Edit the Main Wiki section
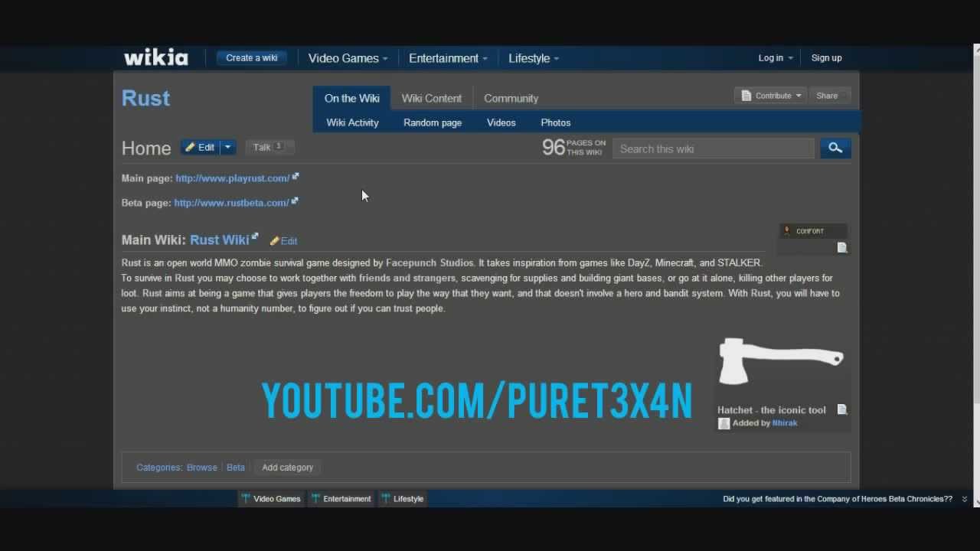 pyautogui.click(x=283, y=240)
